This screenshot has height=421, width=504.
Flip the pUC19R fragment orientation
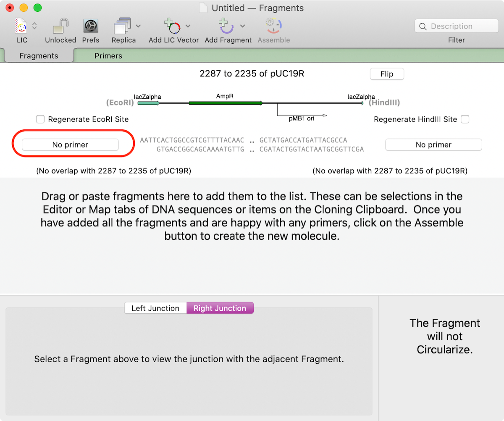[x=386, y=74]
